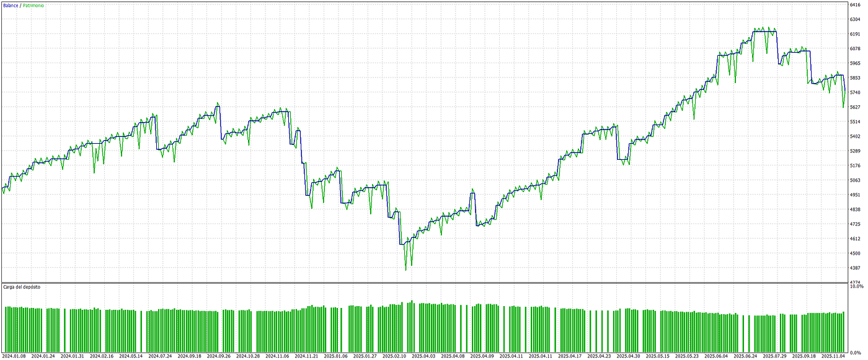
Task: Select the 2025.07.29 date label
Action: (x=776, y=356)
